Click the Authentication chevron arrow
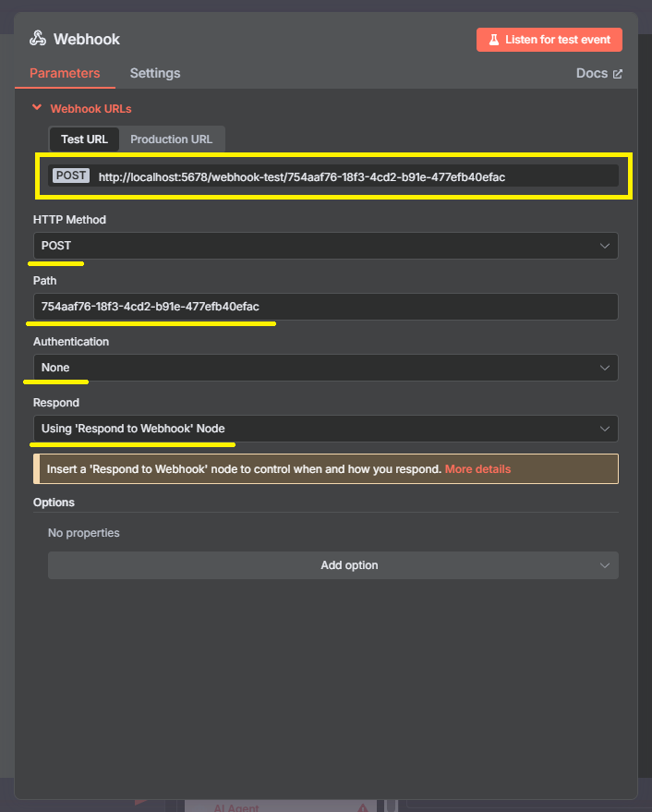The width and height of the screenshot is (652, 812). pyautogui.click(x=604, y=368)
